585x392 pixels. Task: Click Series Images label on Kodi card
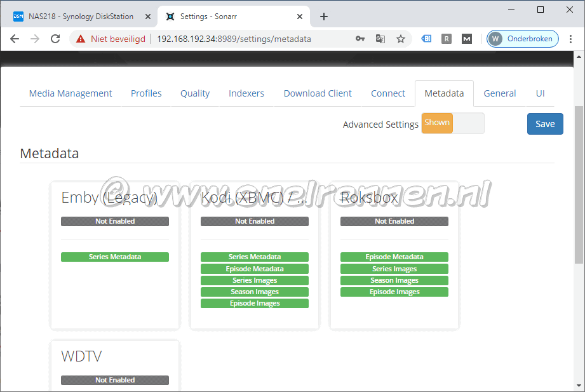pyautogui.click(x=255, y=280)
